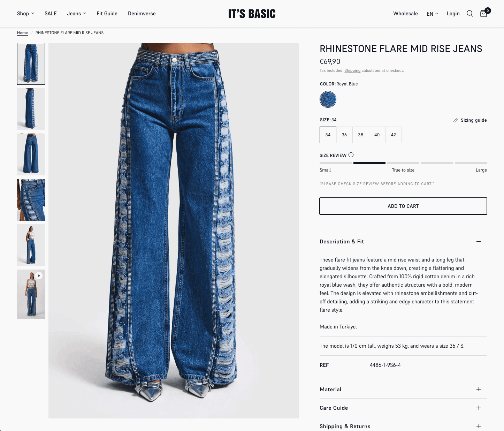Select the Royal Blue color swatch
The width and height of the screenshot is (504, 431).
tap(328, 99)
